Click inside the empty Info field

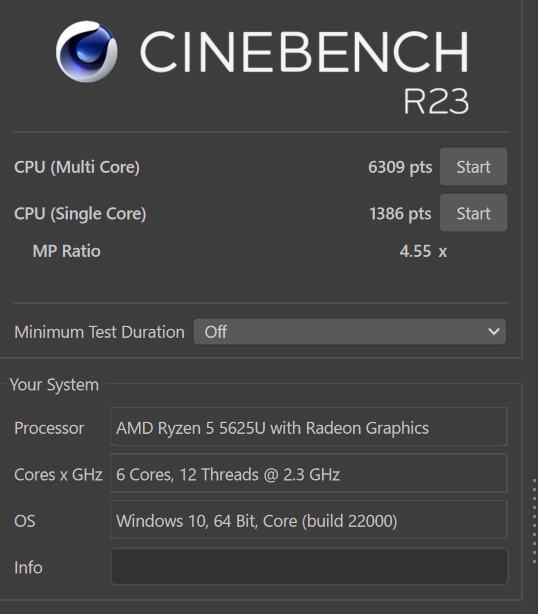click(x=309, y=567)
